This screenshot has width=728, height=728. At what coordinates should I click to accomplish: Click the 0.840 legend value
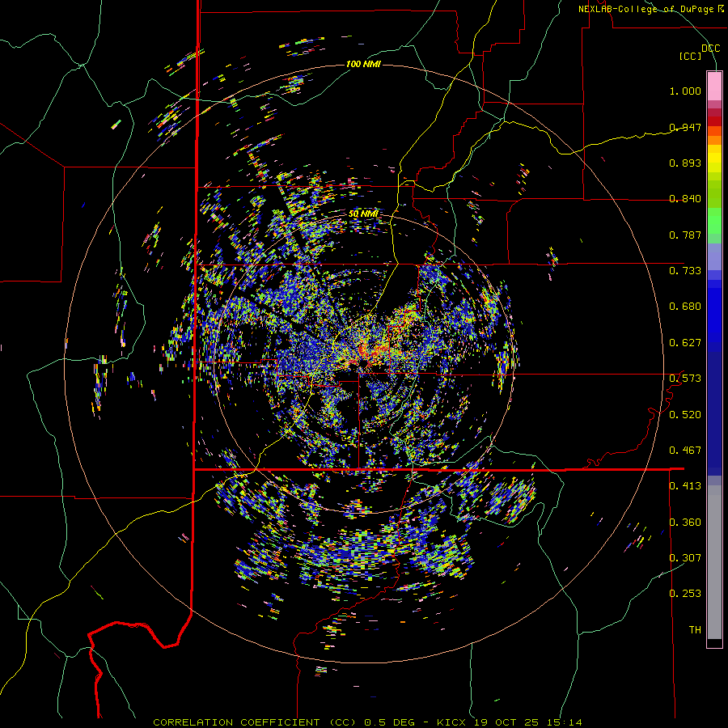coord(685,199)
